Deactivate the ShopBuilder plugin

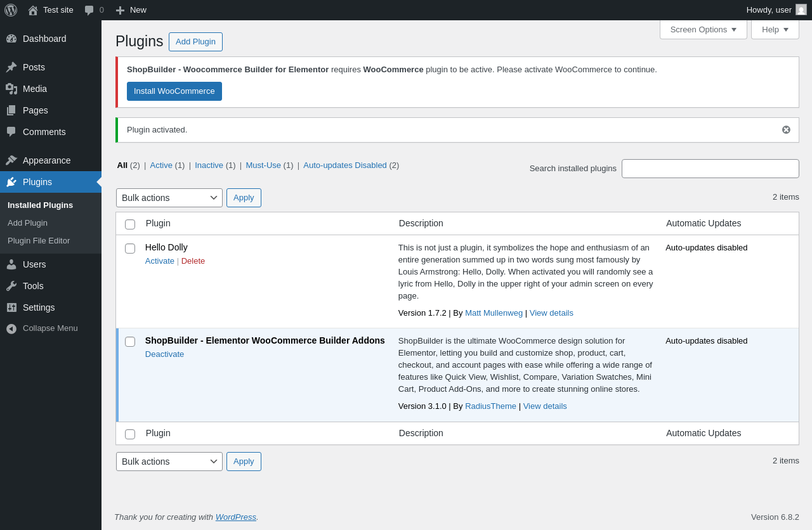[x=165, y=354]
